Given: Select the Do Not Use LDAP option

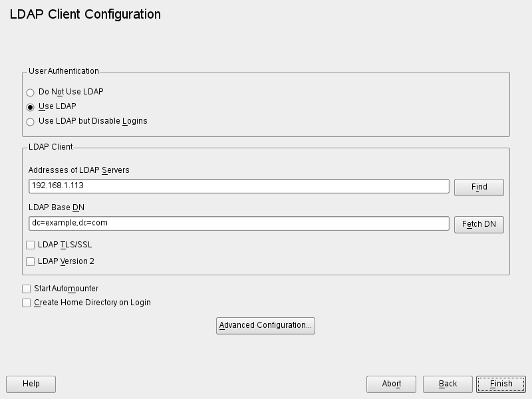Looking at the screenshot, I should (x=31, y=92).
